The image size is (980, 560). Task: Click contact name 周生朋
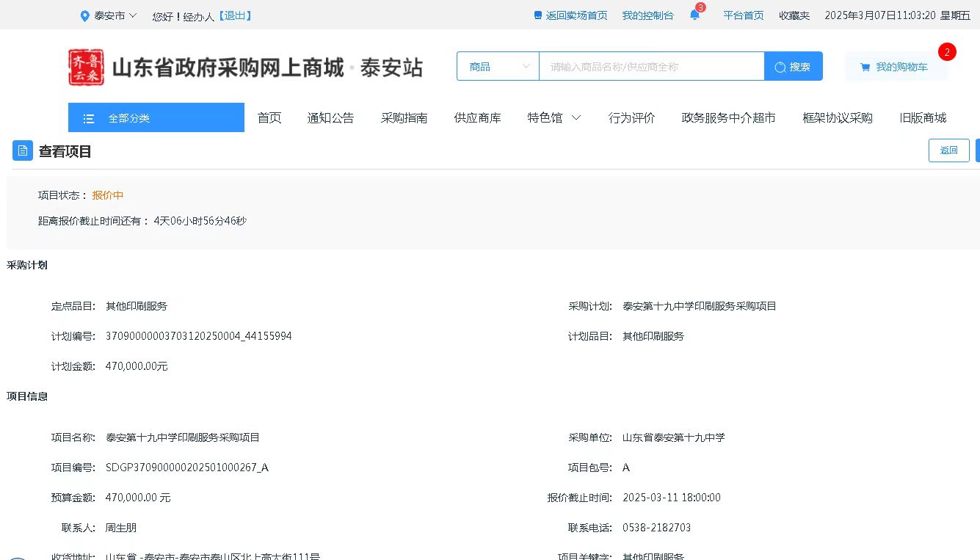pyautogui.click(x=121, y=528)
